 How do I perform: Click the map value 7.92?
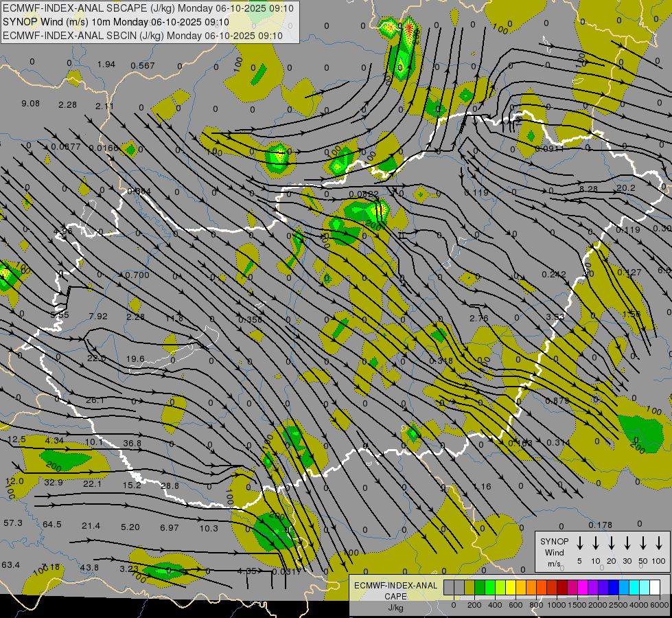[98, 316]
